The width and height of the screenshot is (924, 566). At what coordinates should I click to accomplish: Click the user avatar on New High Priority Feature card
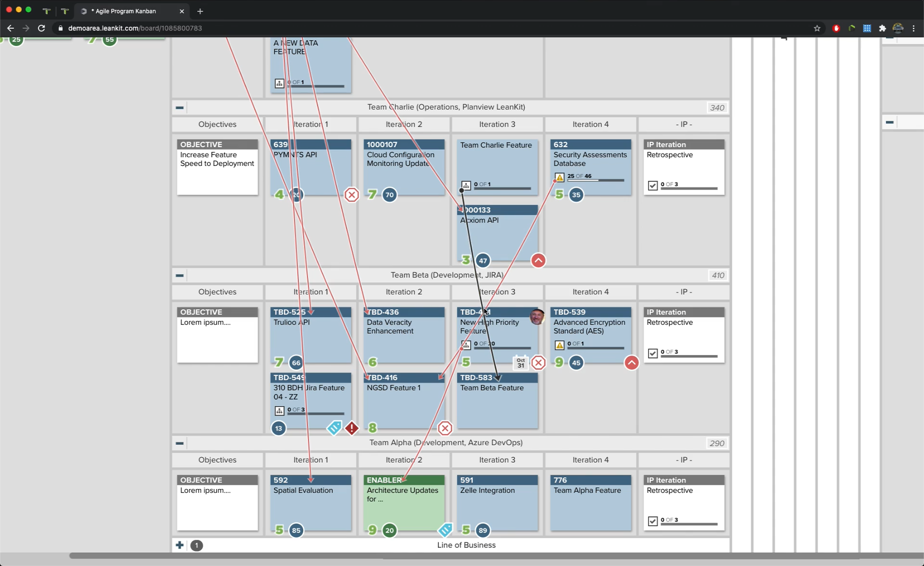(537, 316)
